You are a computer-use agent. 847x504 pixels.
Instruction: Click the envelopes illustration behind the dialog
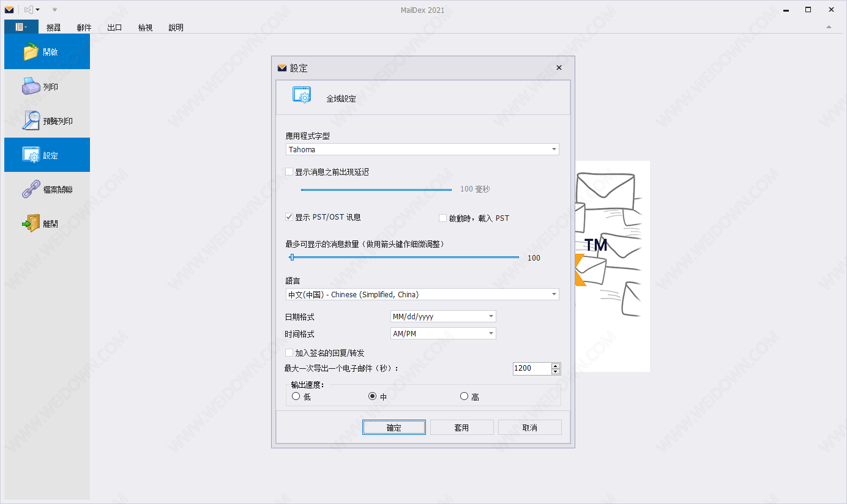tap(612, 266)
